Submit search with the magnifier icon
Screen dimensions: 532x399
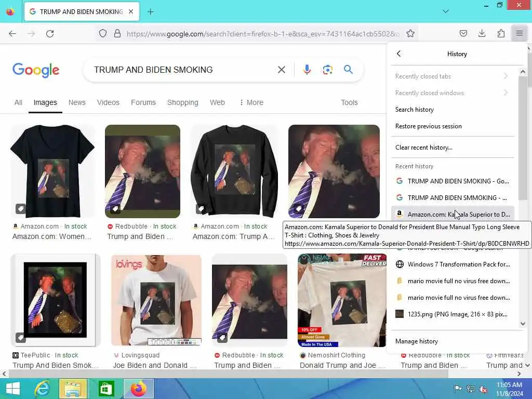(x=348, y=70)
